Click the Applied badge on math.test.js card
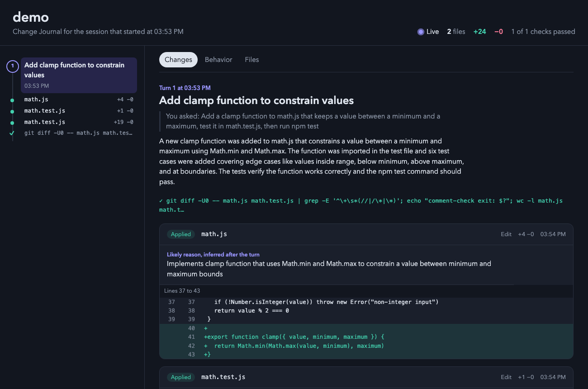The image size is (588, 389). pos(181,377)
